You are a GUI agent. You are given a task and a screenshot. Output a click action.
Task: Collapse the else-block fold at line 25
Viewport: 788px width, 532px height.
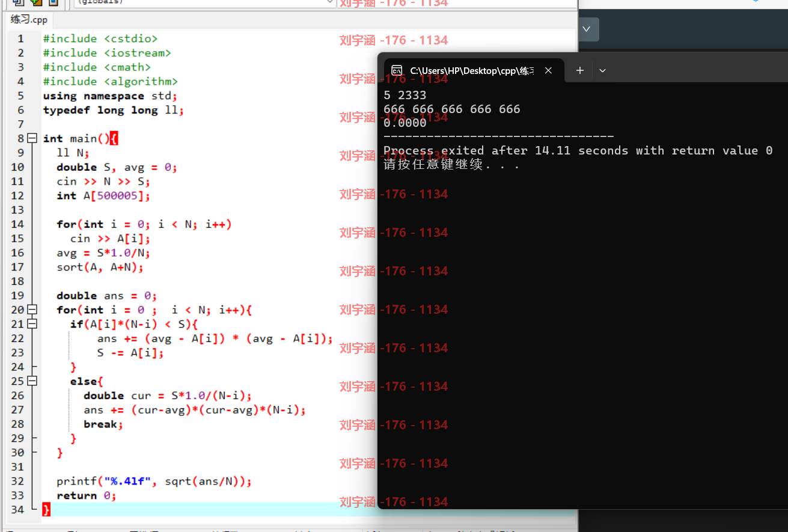32,382
